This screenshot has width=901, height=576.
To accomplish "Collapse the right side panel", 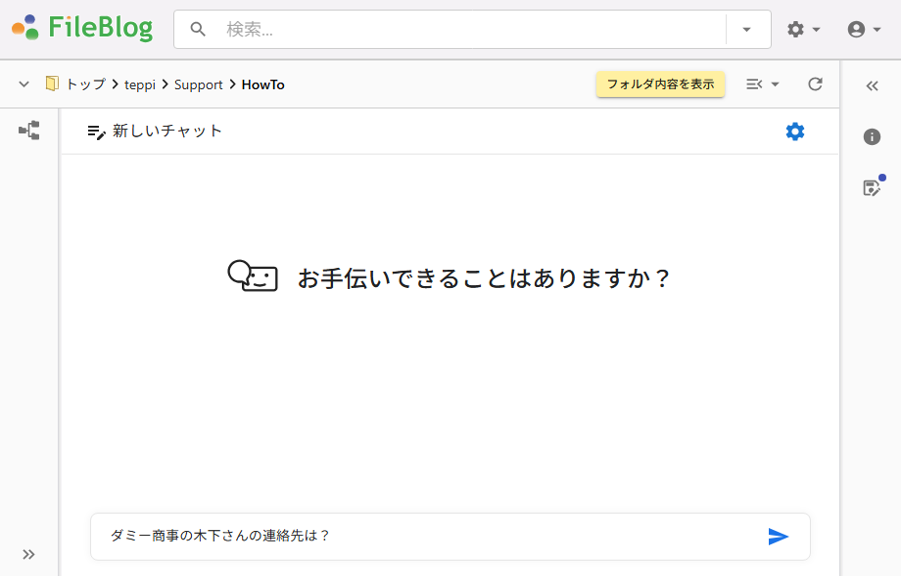I will click(x=872, y=86).
